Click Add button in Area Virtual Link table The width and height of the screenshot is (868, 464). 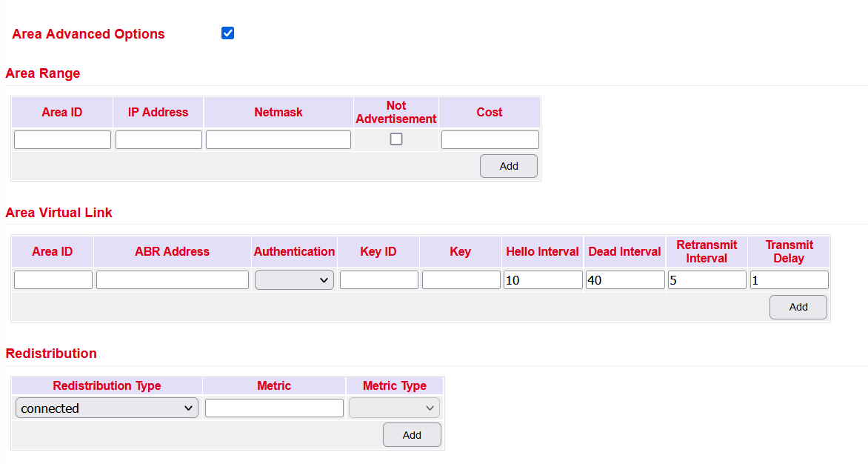coord(798,308)
